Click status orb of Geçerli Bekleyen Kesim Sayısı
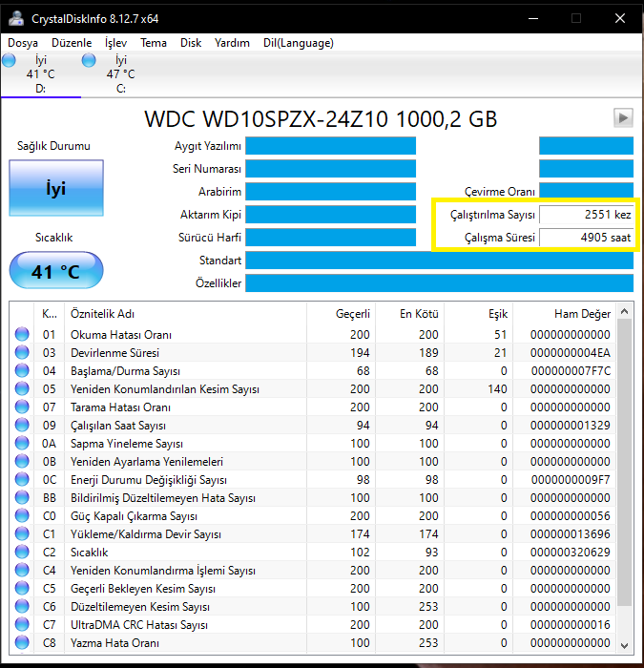The image size is (644, 668). 22,588
